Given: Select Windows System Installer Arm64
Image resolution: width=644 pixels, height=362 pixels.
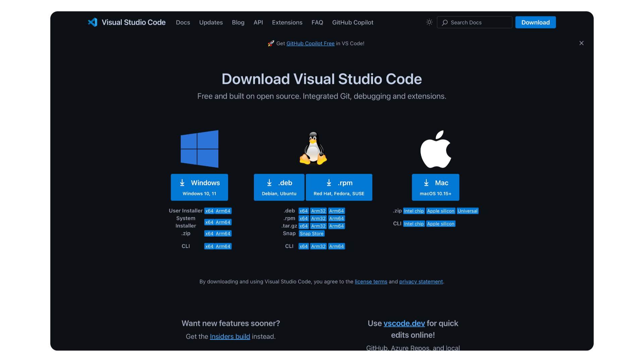Looking at the screenshot, I should click(223, 223).
